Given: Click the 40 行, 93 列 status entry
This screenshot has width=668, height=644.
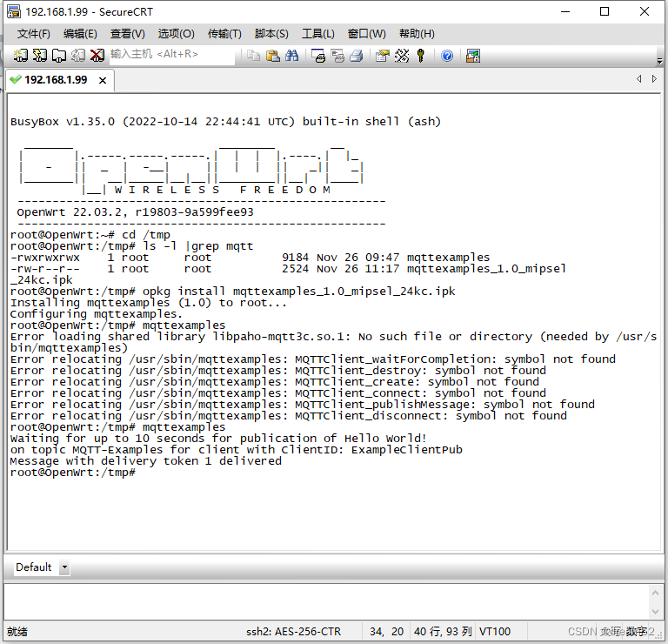Looking at the screenshot, I should point(443,631).
